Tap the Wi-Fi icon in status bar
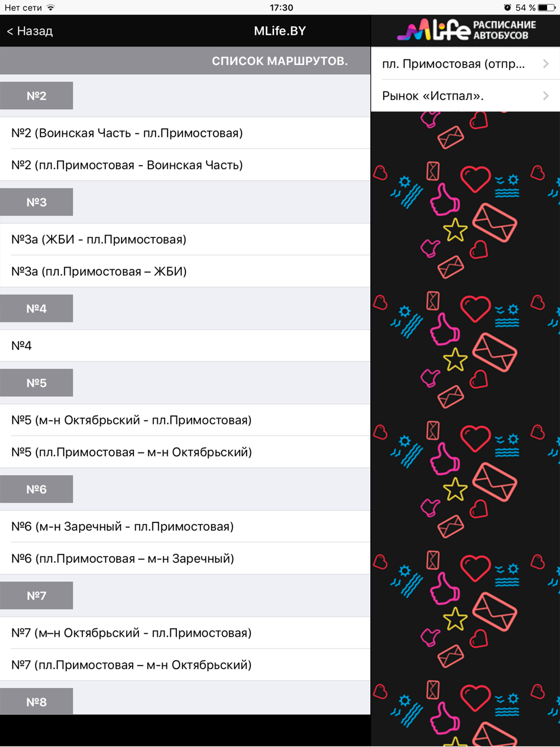The width and height of the screenshot is (560, 747). click(x=51, y=7)
